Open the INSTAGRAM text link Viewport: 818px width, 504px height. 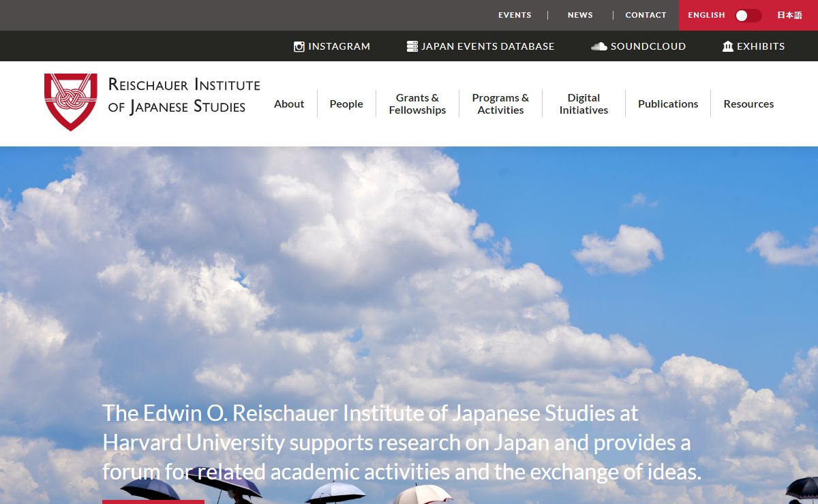pyautogui.click(x=339, y=46)
